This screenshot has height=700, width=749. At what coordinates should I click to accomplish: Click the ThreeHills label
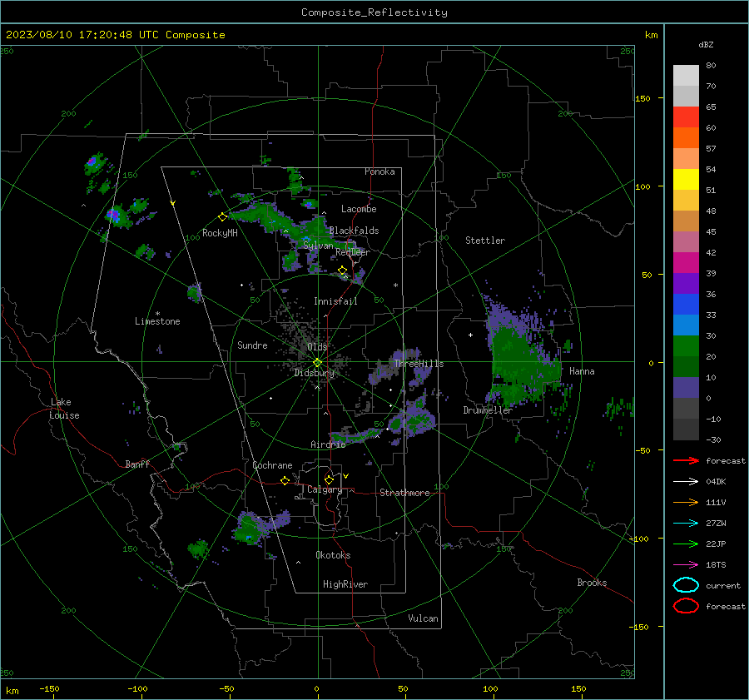tap(419, 364)
